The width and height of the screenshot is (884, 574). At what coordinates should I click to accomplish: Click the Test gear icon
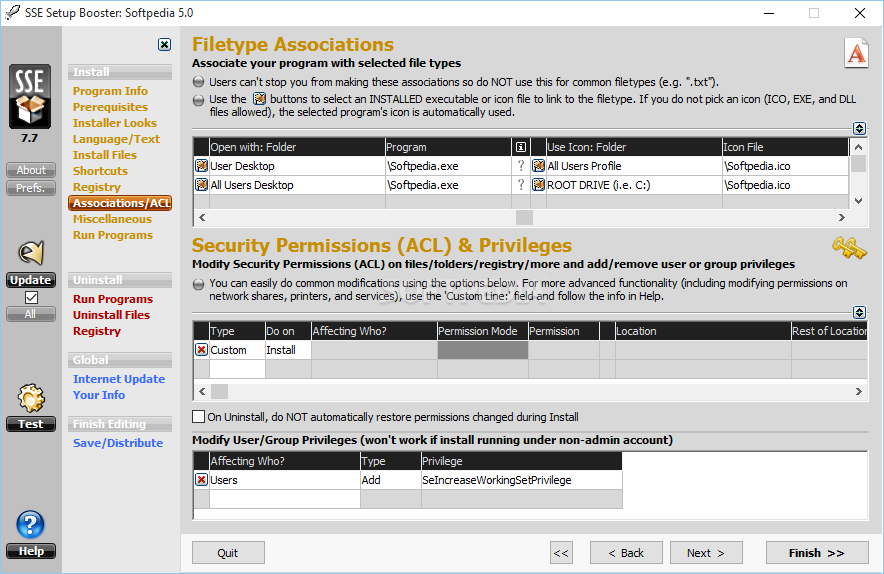[x=31, y=399]
